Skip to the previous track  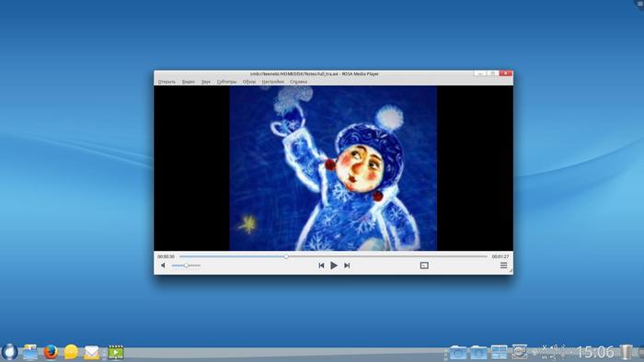321,266
